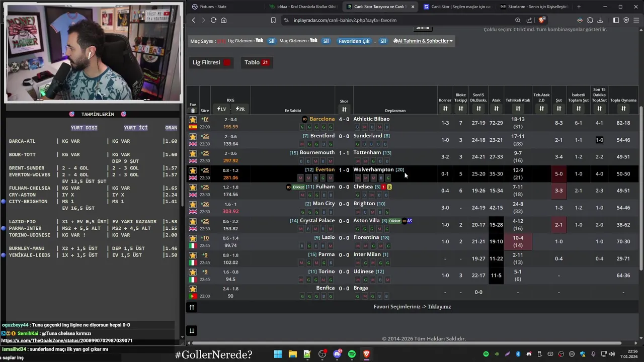Open browser zoom control in address bar
Screen dimensions: 644x362
tap(518, 20)
